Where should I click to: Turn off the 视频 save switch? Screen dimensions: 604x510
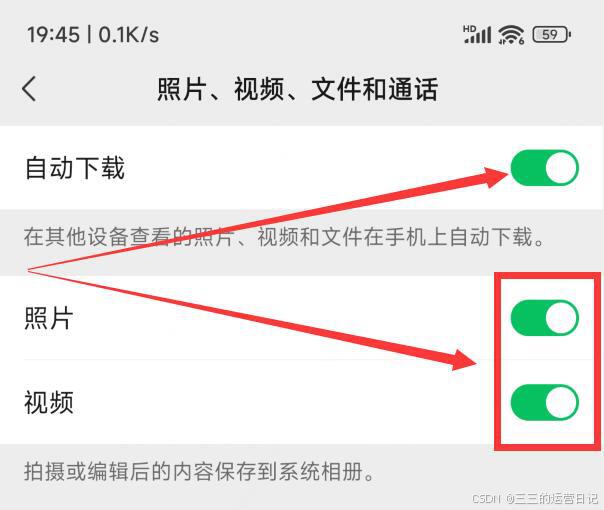pyautogui.click(x=545, y=402)
